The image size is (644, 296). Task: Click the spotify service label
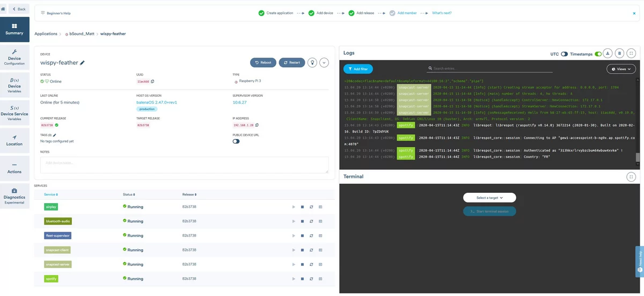pos(51,279)
